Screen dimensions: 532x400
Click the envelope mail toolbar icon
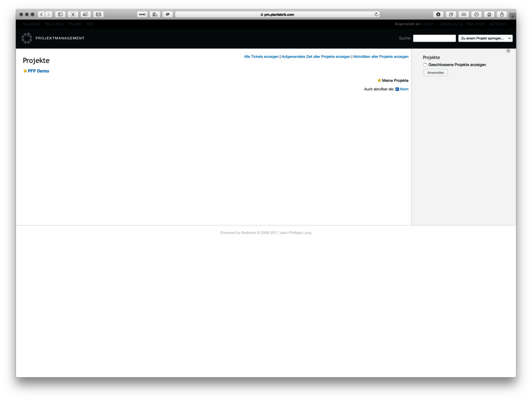[x=98, y=15]
